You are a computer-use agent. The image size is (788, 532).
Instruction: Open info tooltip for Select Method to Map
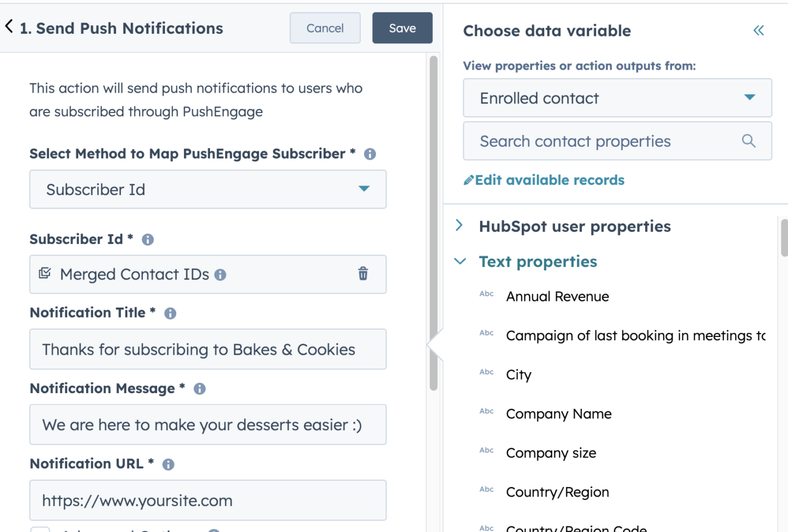(x=370, y=154)
